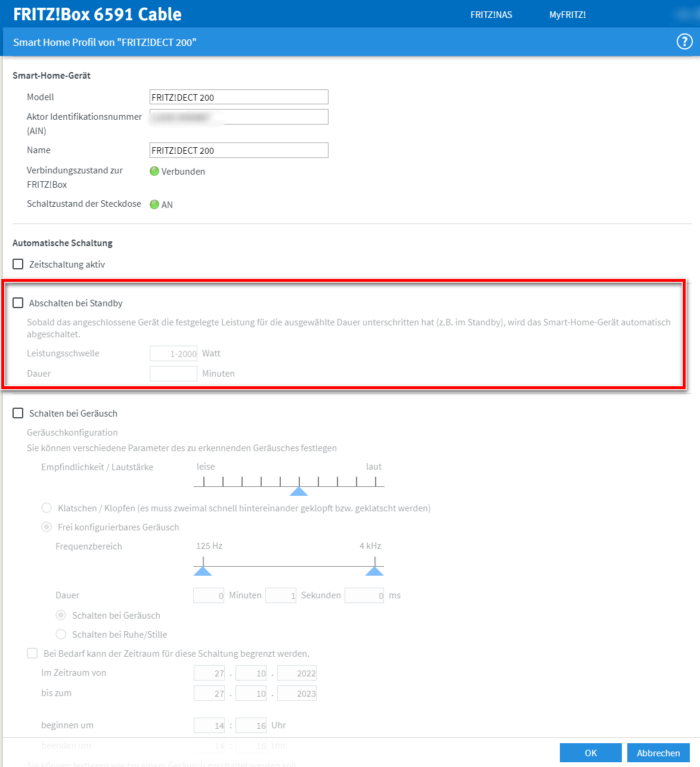Cancel with the Abbrechen button
Image resolution: width=700 pixels, height=767 pixels.
point(658,753)
